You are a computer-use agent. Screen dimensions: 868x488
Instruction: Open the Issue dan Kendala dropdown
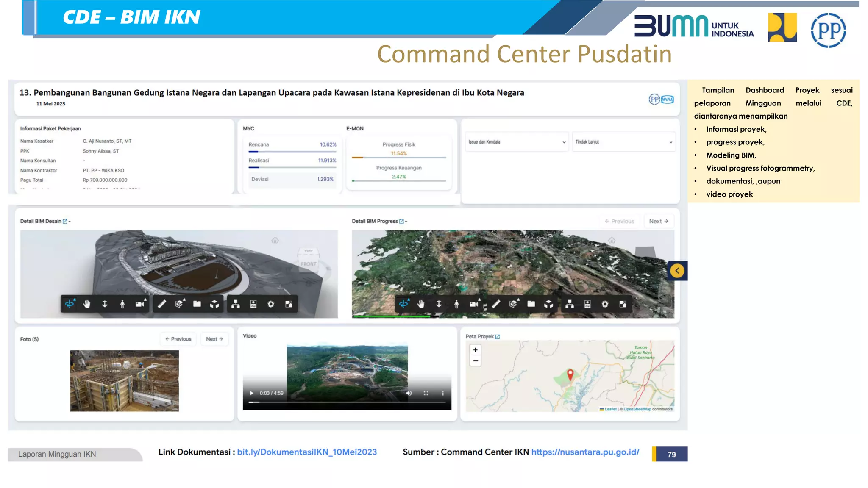click(x=517, y=142)
